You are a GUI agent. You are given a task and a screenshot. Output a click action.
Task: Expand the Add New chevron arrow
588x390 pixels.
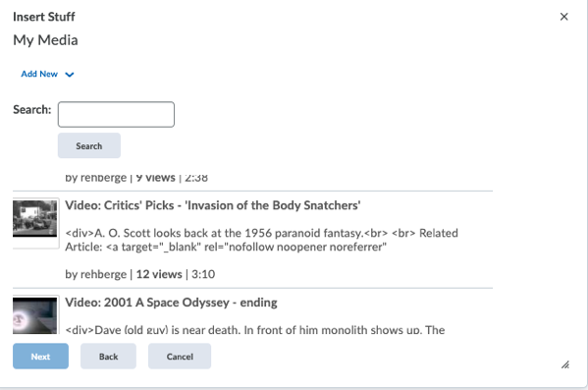click(70, 75)
